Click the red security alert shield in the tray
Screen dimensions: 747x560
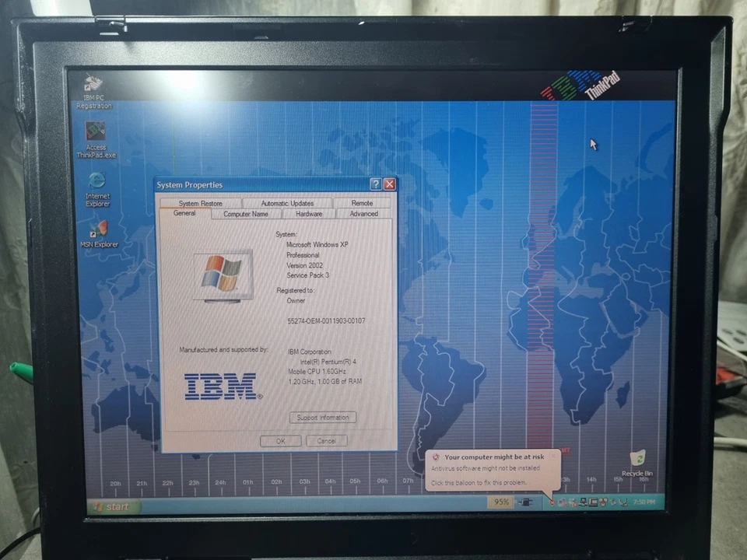552,502
